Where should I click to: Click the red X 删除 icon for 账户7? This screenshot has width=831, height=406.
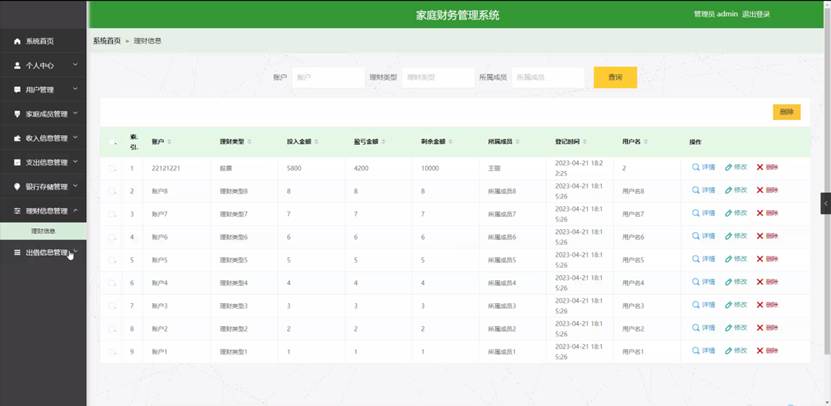pos(760,213)
